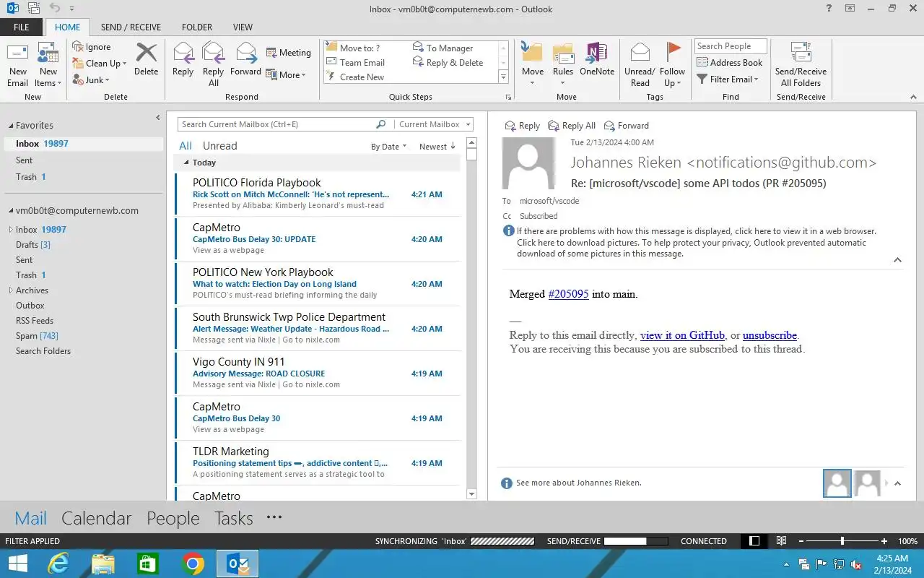
Task: Click in the Search People field
Action: [x=731, y=46]
